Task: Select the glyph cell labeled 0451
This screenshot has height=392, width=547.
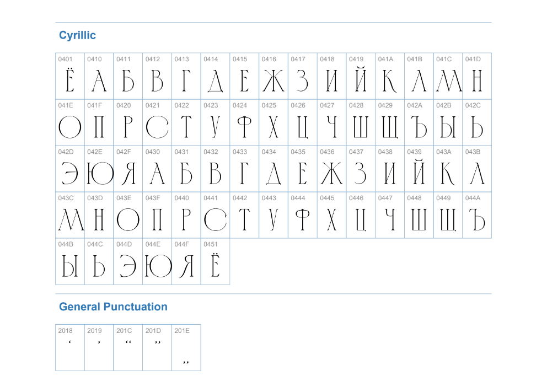Action: [215, 262]
